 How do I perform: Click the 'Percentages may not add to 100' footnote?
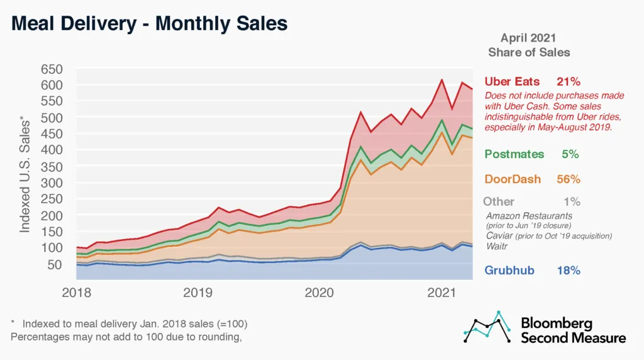click(x=126, y=337)
